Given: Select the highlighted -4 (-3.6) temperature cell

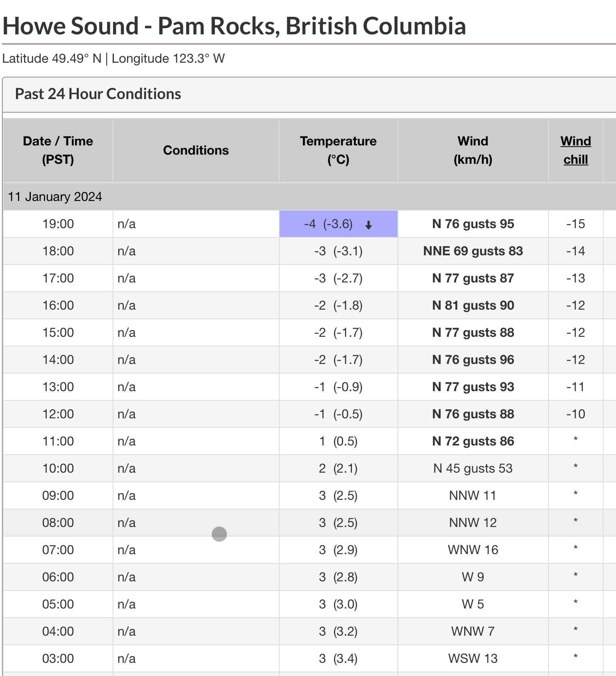Looking at the screenshot, I should [x=338, y=224].
